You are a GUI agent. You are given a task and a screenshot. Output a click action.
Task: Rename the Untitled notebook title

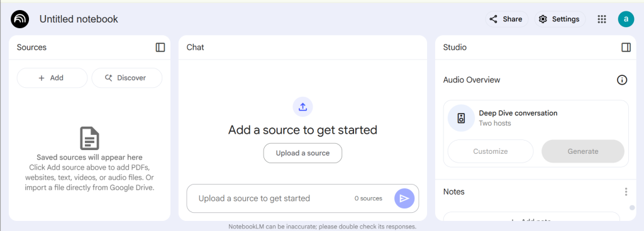coord(79,19)
